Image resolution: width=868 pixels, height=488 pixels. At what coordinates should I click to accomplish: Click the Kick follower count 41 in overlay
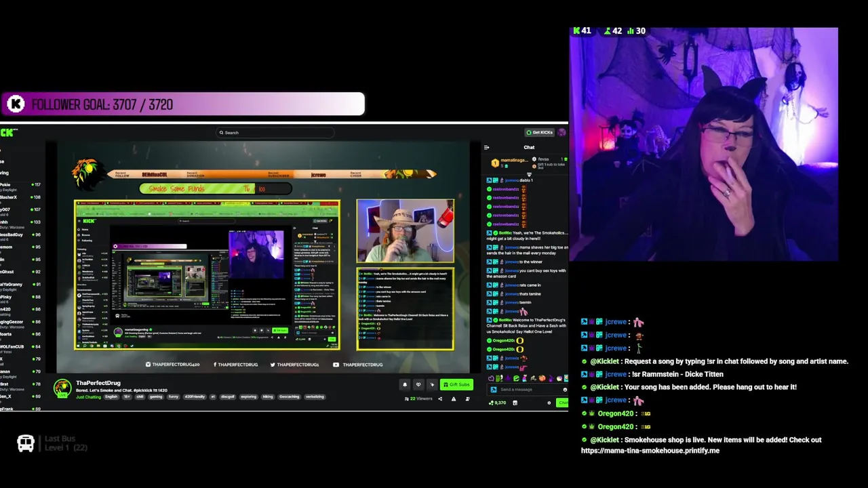pos(581,31)
